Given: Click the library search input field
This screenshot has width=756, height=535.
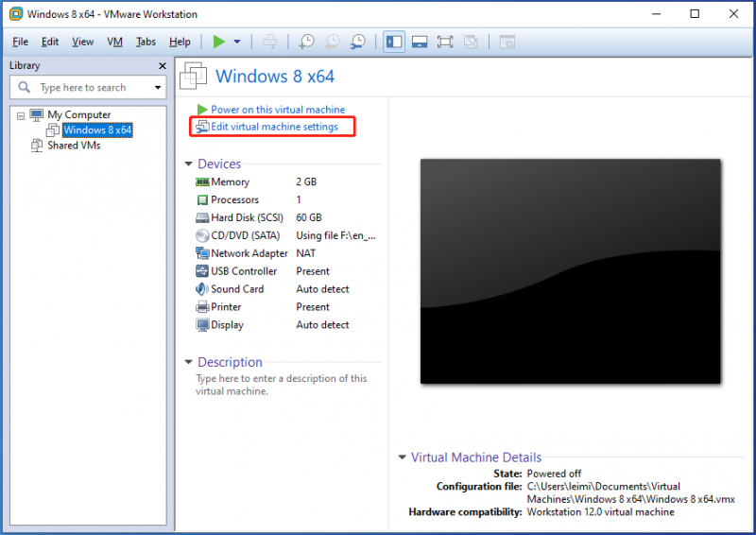Looking at the screenshot, I should 89,87.
